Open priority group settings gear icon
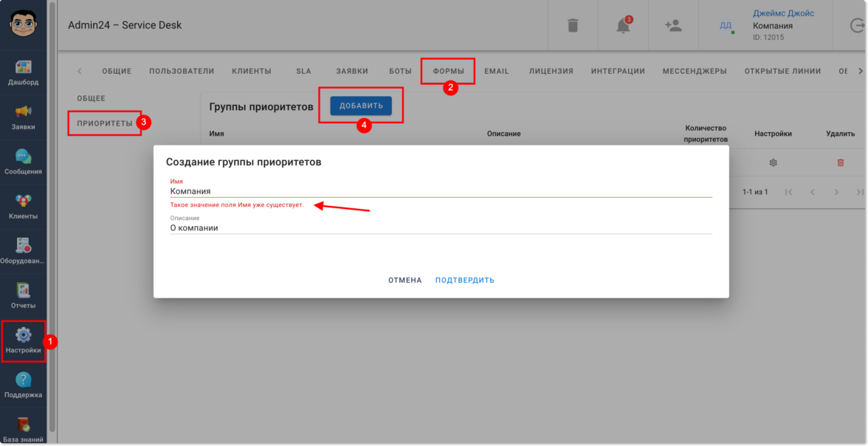Viewport: 868px width, 446px height. [774, 163]
